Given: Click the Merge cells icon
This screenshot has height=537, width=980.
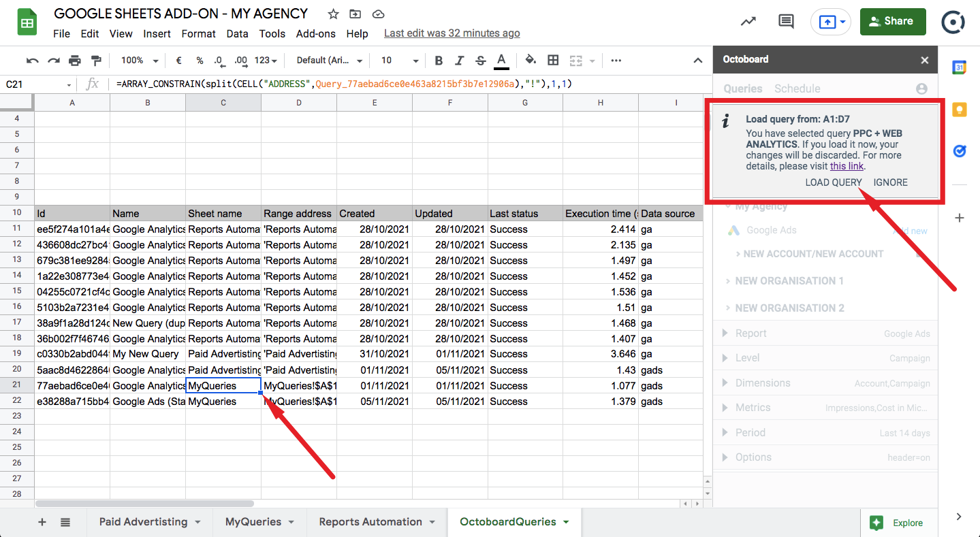Looking at the screenshot, I should 576,61.
